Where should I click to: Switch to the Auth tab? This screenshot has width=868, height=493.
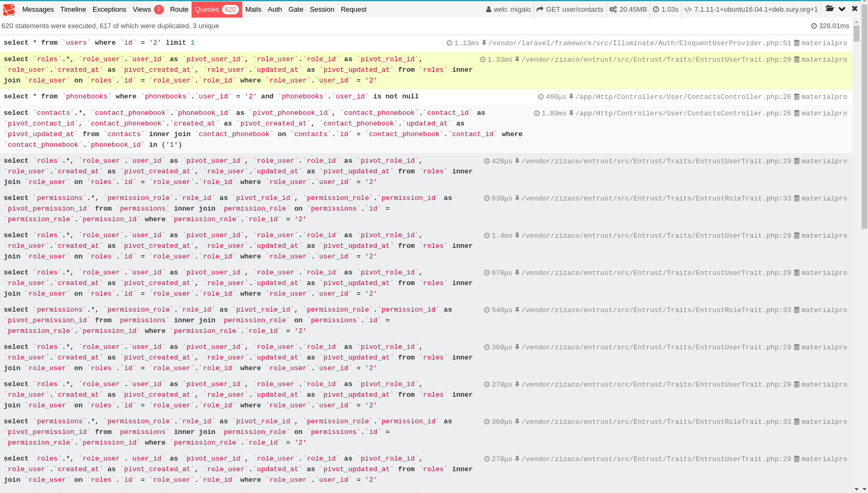275,10
